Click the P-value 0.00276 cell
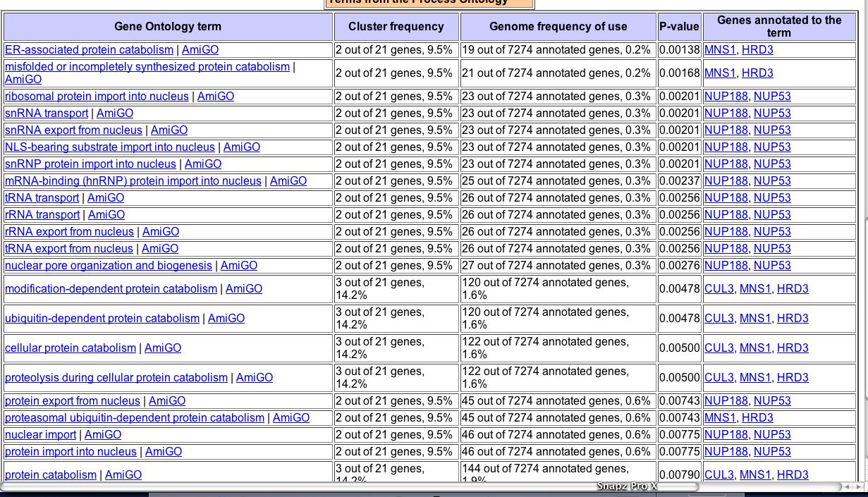The image size is (868, 497). [x=680, y=266]
